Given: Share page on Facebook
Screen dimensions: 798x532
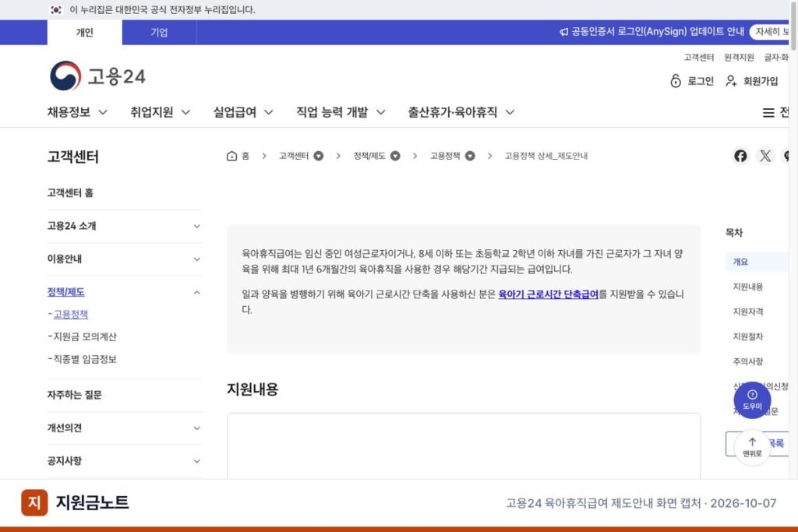Looking at the screenshot, I should pos(740,156).
